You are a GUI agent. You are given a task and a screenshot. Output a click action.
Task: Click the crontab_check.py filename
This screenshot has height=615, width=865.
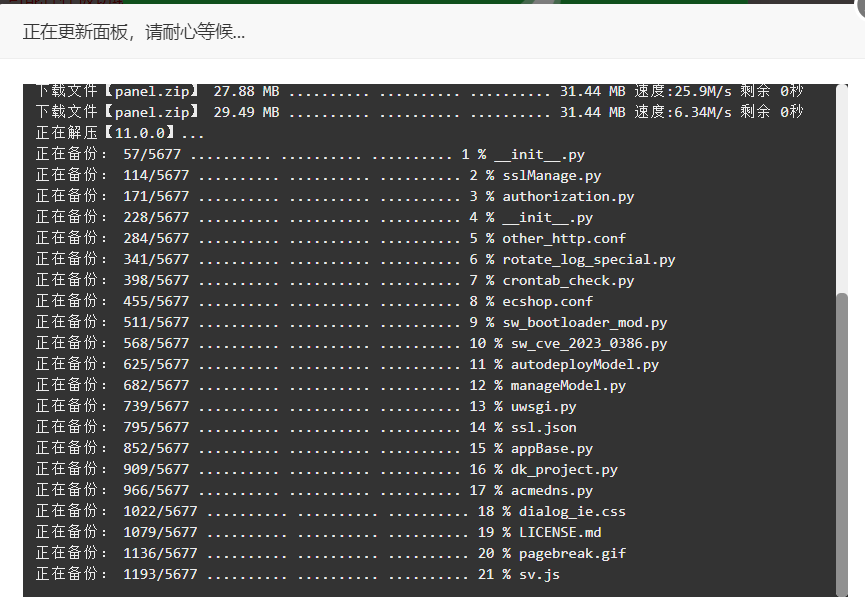[568, 280]
